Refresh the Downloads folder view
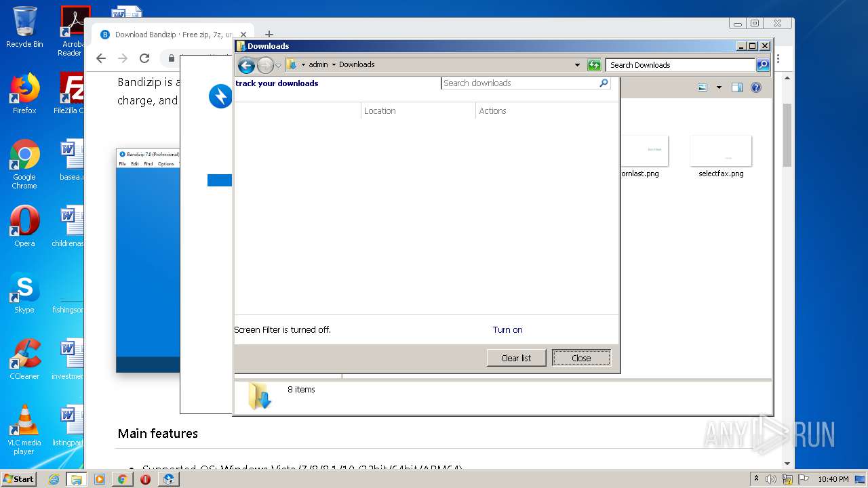868x488 pixels. click(594, 65)
